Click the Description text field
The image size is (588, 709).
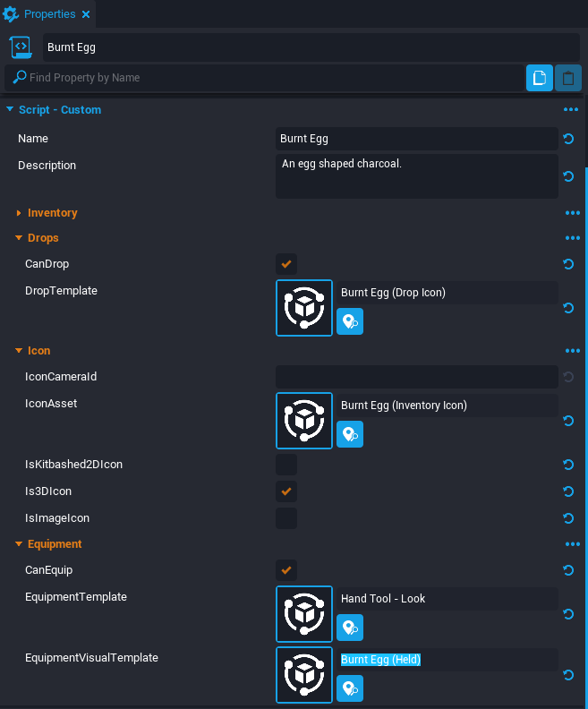[417, 175]
